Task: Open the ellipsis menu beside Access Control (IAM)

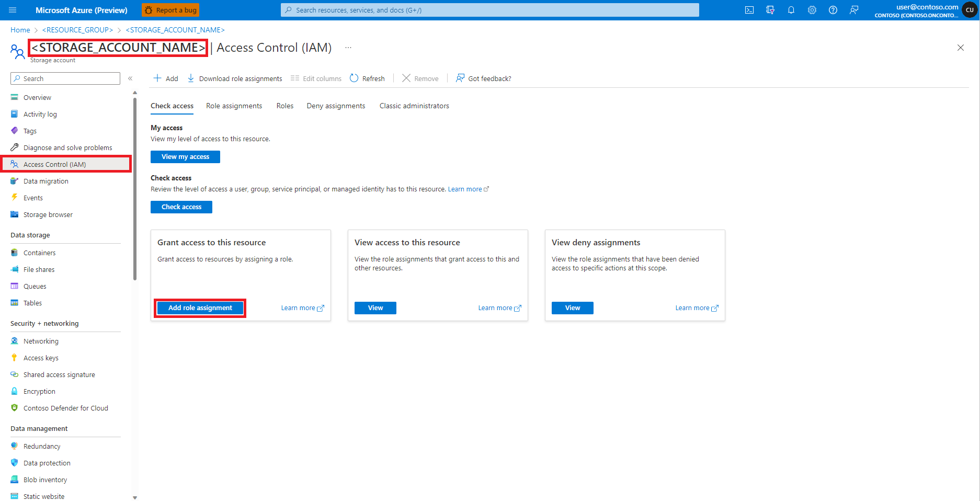Action: click(x=348, y=48)
